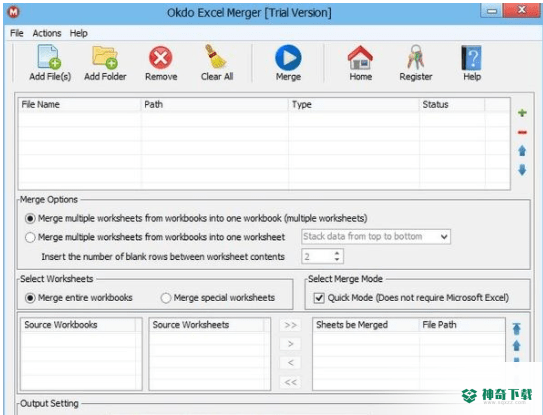Click the Type column header
This screenshot has width=543, height=415.
point(354,105)
